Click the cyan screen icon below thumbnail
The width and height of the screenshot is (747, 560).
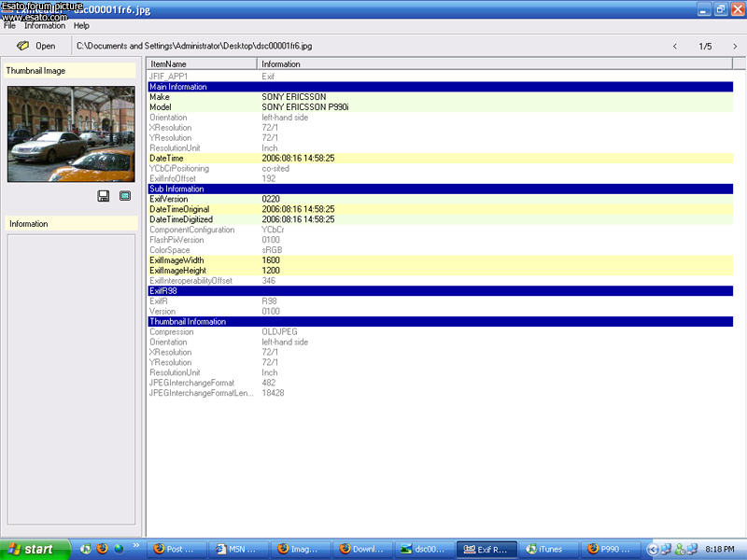pos(125,196)
